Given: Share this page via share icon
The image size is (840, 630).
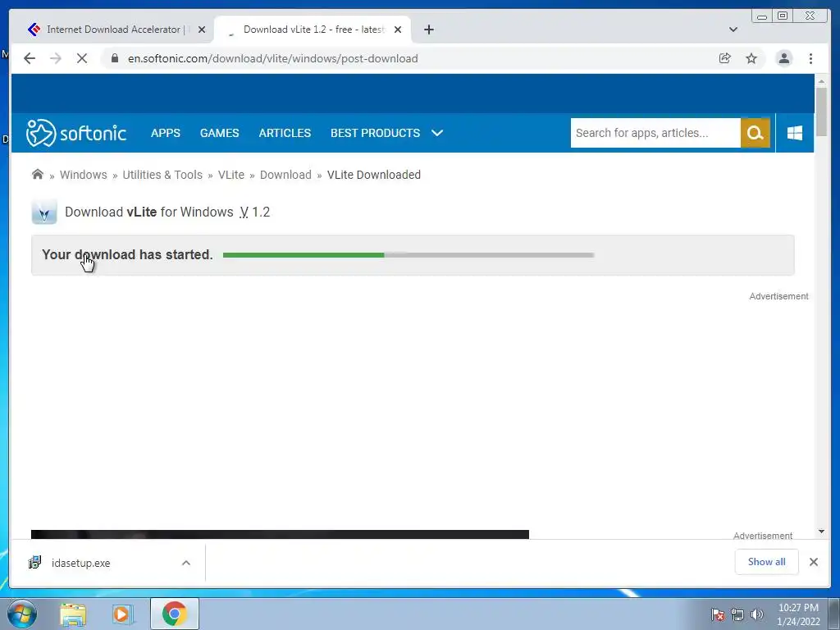Looking at the screenshot, I should pos(725,58).
